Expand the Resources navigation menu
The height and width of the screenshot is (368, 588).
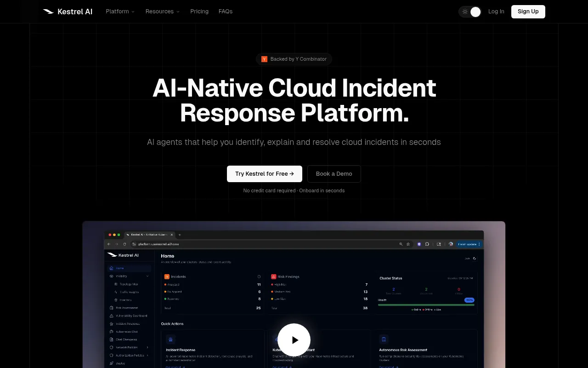pos(163,11)
